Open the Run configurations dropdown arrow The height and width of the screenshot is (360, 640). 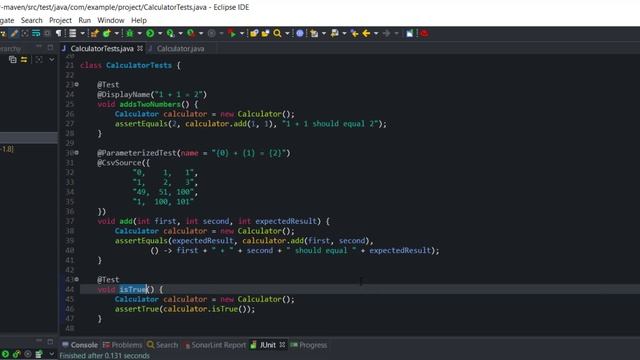point(160,33)
